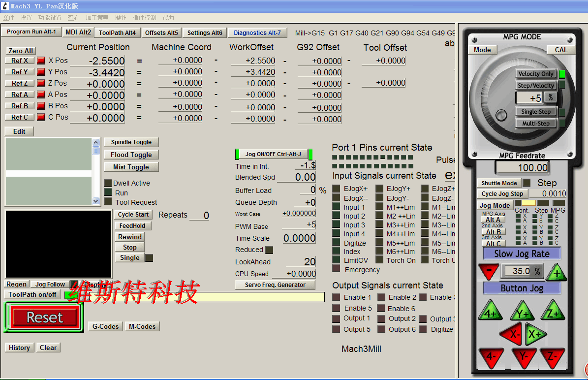Click the red X- jog arrow
This screenshot has width=588, height=380.
(512, 334)
